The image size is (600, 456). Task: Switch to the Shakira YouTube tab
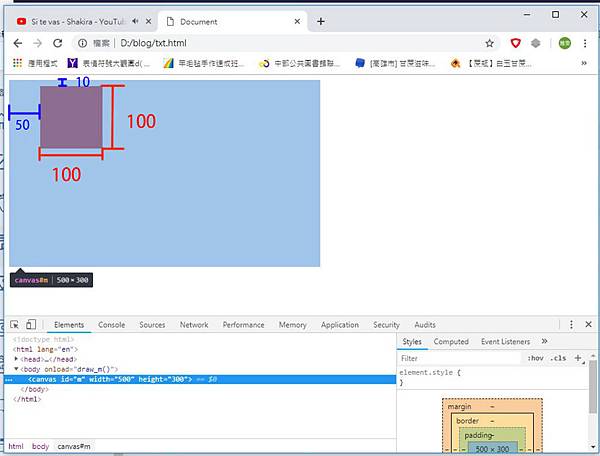[x=77, y=22]
